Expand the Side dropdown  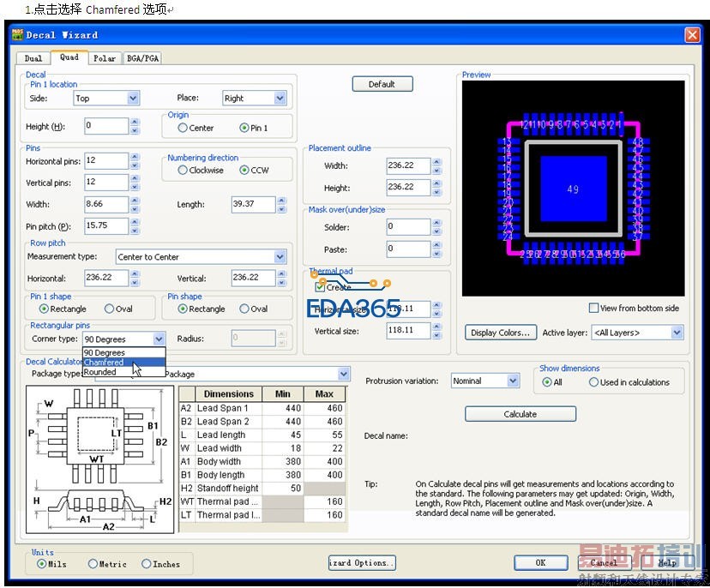pyautogui.click(x=133, y=99)
